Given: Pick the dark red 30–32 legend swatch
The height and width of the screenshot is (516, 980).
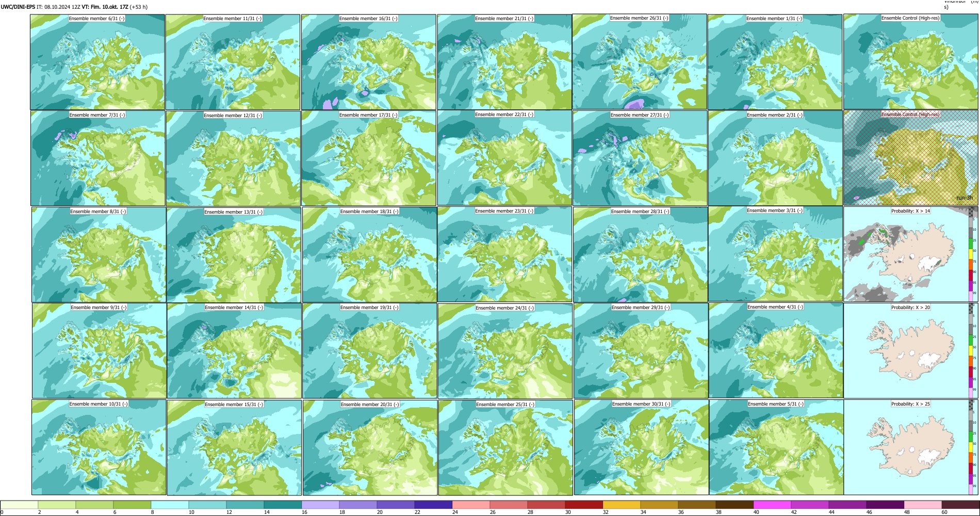Looking at the screenshot, I should pyautogui.click(x=584, y=505).
